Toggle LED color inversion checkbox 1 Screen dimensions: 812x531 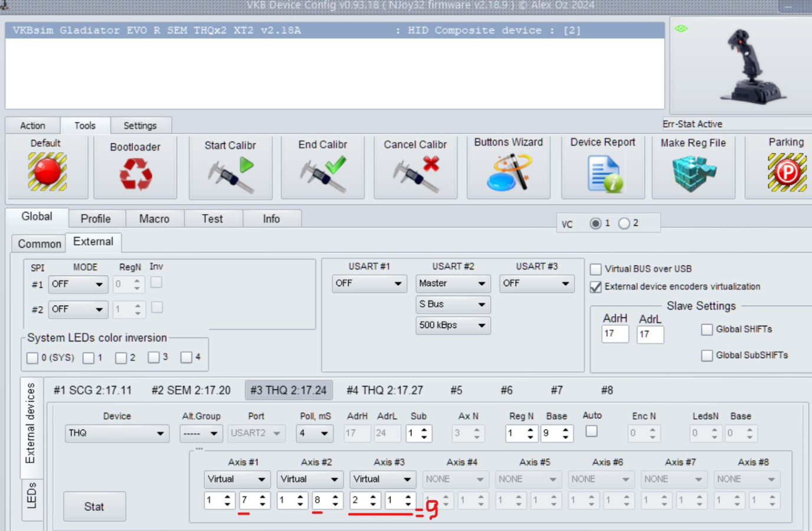[89, 358]
